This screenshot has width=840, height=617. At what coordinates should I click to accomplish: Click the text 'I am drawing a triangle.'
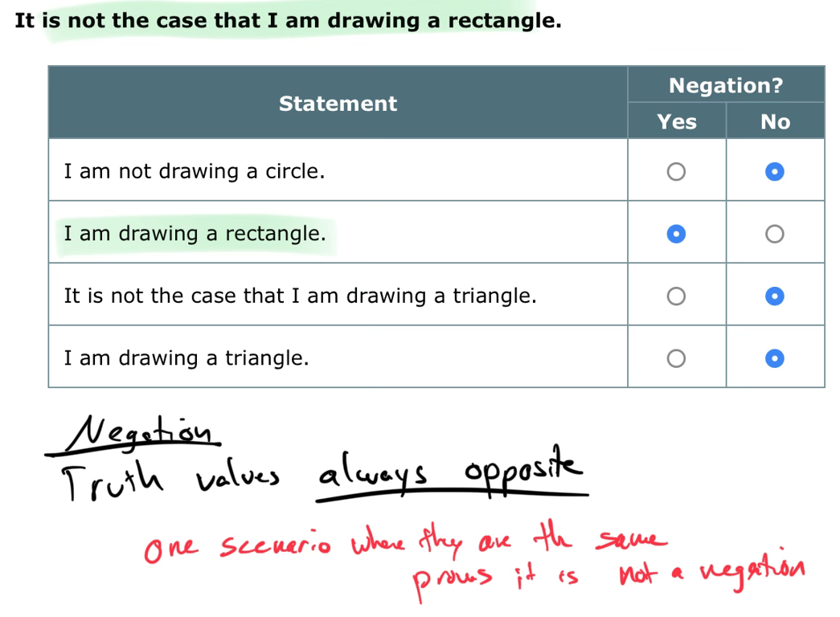pyautogui.click(x=186, y=358)
